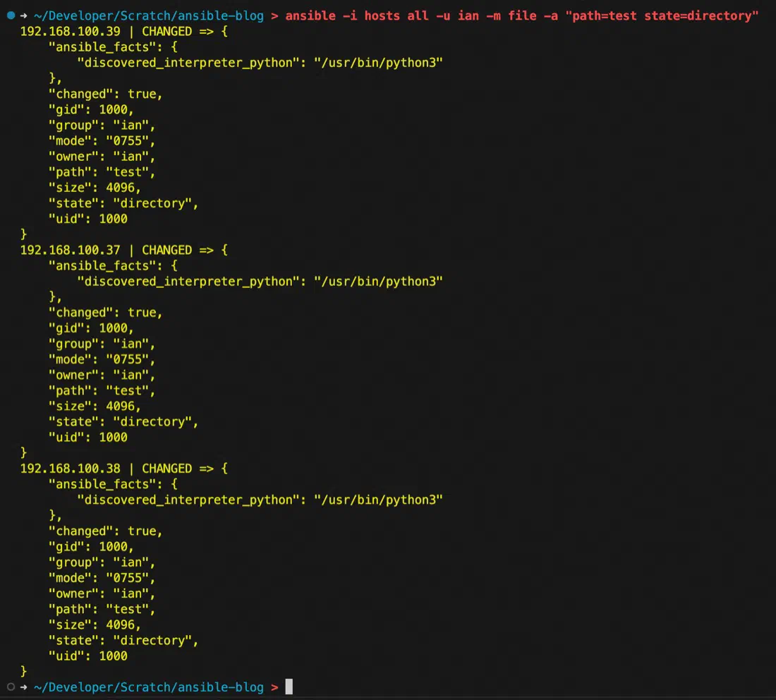
Task: Click the hollow status circle at bottom prompt
Action: point(11,687)
